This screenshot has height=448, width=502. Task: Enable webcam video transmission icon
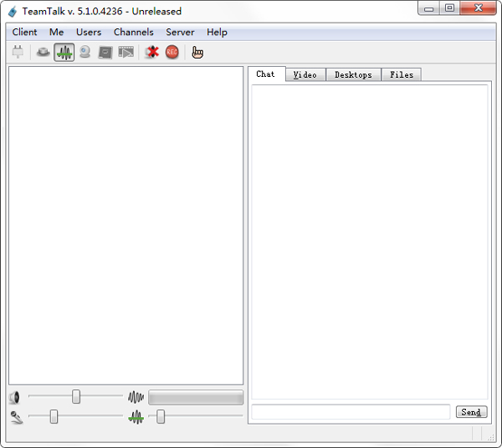coord(85,52)
